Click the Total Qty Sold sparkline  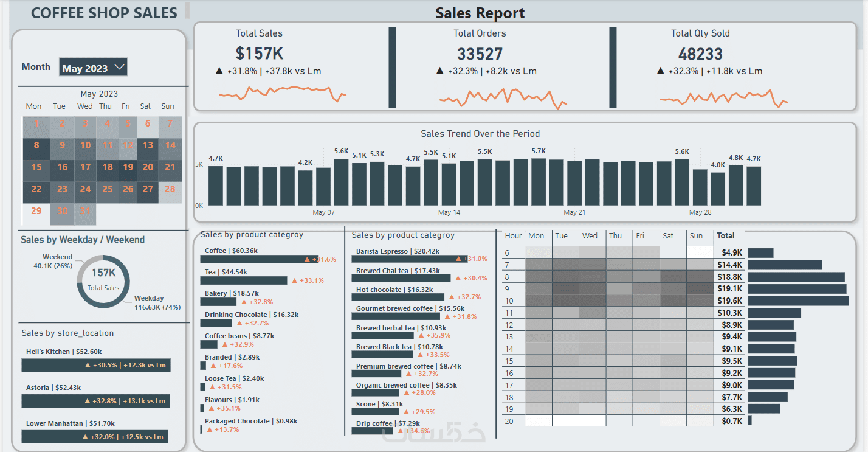[723, 98]
